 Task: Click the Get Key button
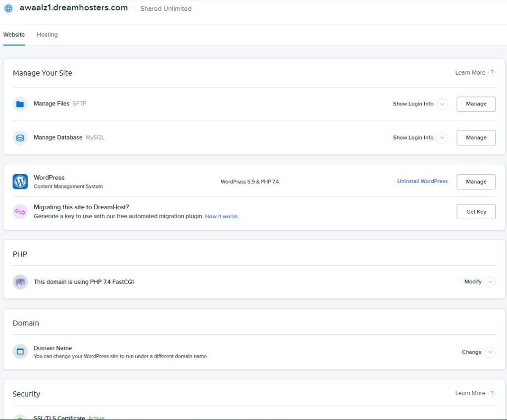click(476, 212)
